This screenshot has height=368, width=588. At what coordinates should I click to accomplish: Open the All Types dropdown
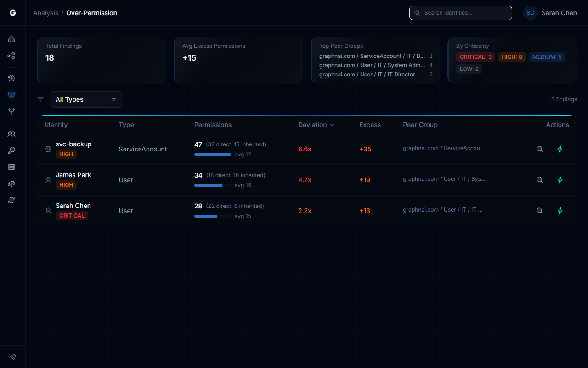pos(86,99)
